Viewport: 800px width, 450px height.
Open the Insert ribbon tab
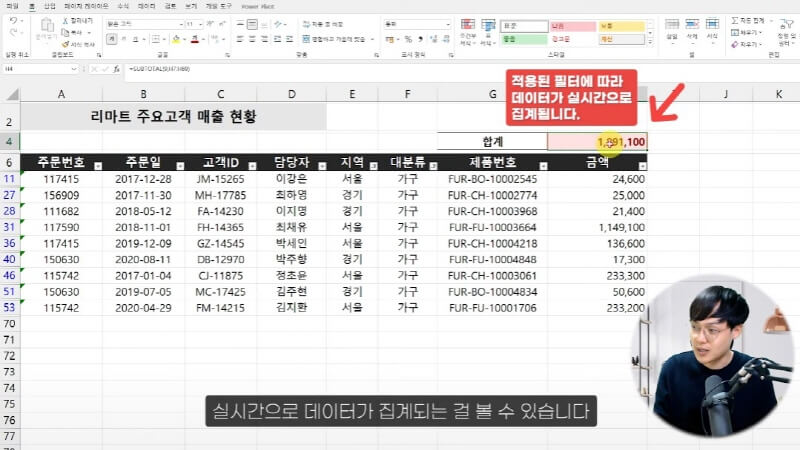49,6
